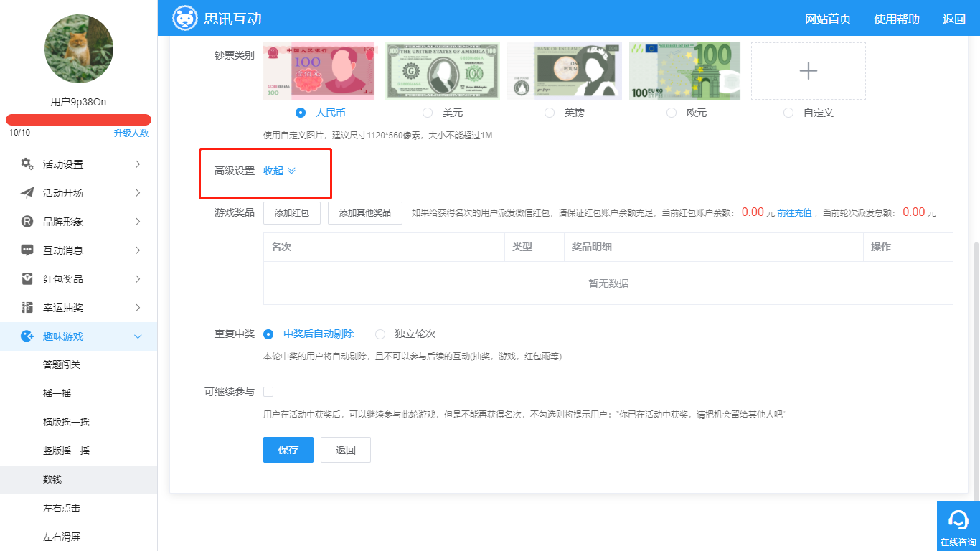980x551 pixels.
Task: Click the blue 保存 button
Action: pos(288,450)
